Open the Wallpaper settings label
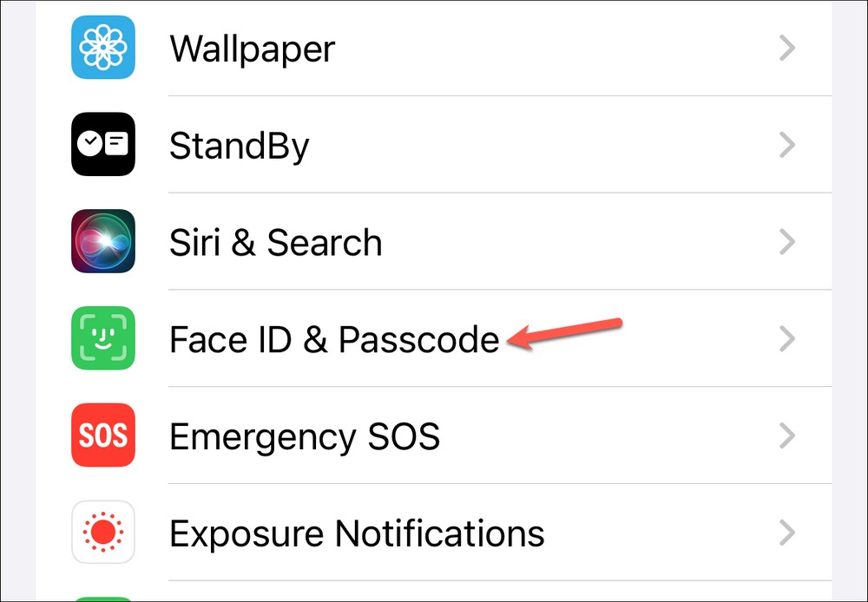Image resolution: width=868 pixels, height=602 pixels. click(x=253, y=49)
